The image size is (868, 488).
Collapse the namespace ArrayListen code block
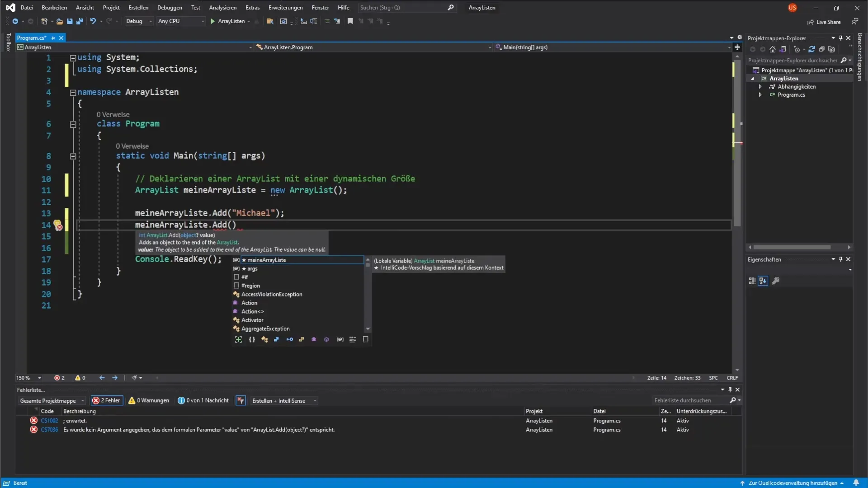pos(73,92)
